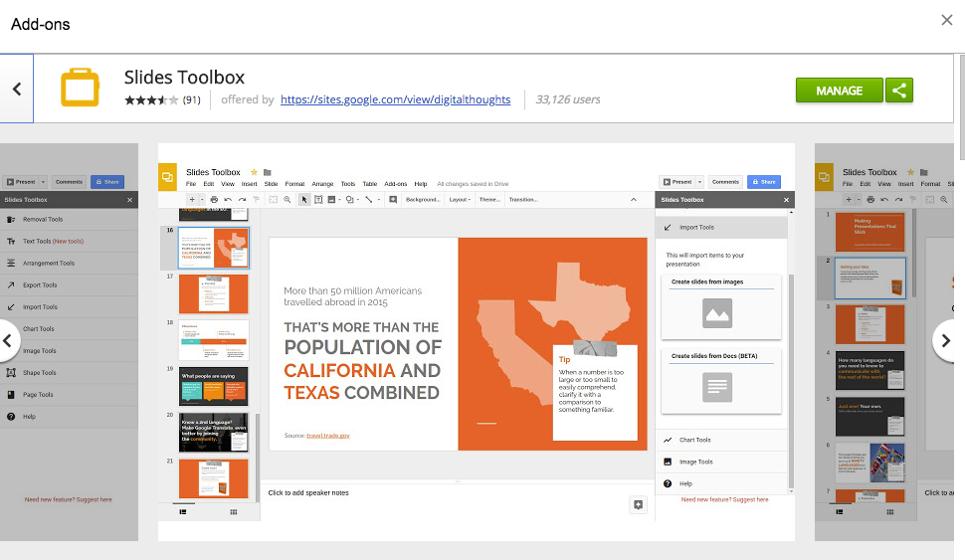Open the travel.trade.gov source link on slide

(328, 436)
